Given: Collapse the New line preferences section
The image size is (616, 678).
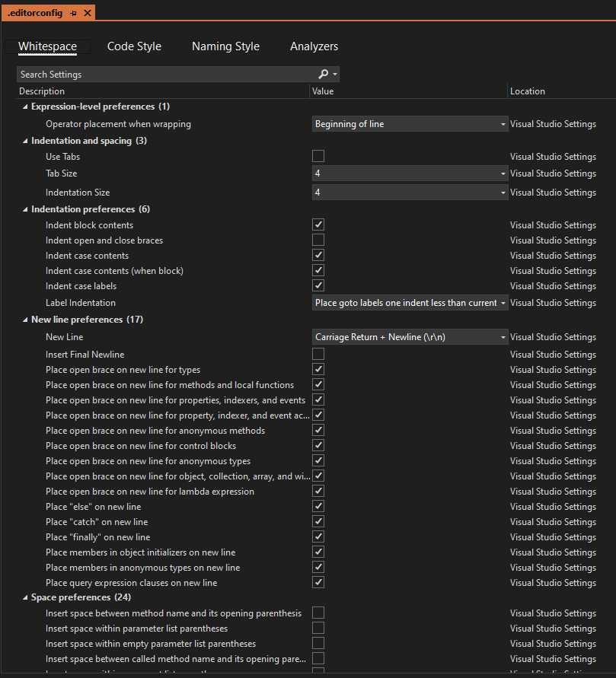Looking at the screenshot, I should (x=25, y=319).
